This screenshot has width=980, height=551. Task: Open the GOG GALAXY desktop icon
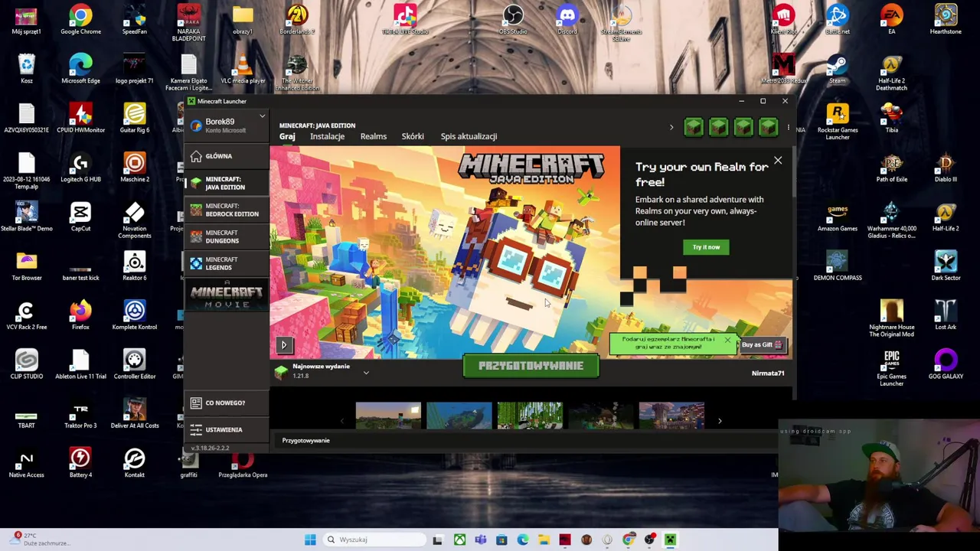[946, 364]
